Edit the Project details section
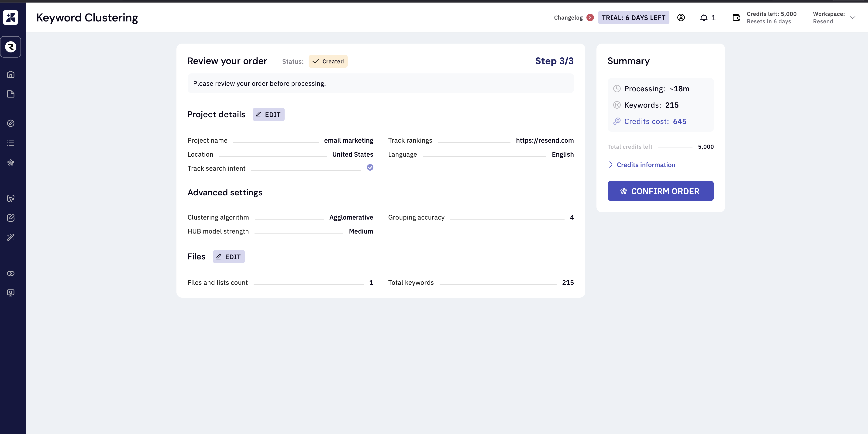Image resolution: width=868 pixels, height=434 pixels. point(269,115)
